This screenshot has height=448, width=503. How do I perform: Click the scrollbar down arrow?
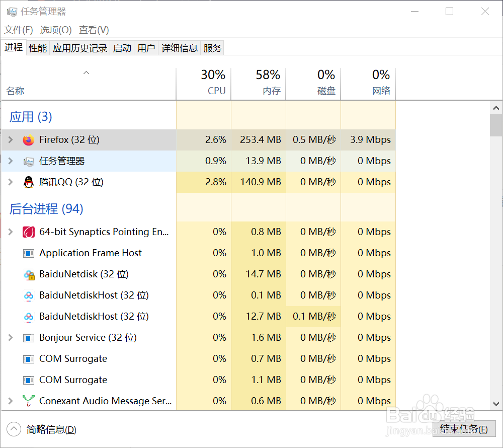coord(496,404)
